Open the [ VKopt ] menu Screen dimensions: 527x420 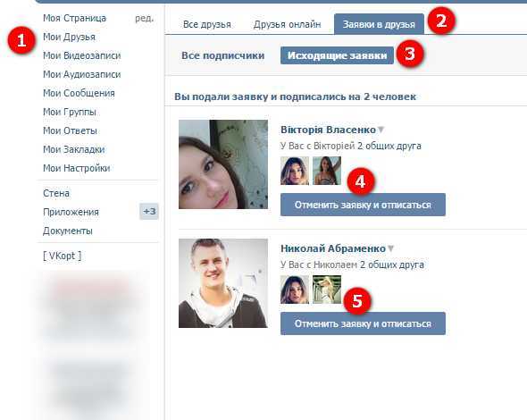point(63,256)
